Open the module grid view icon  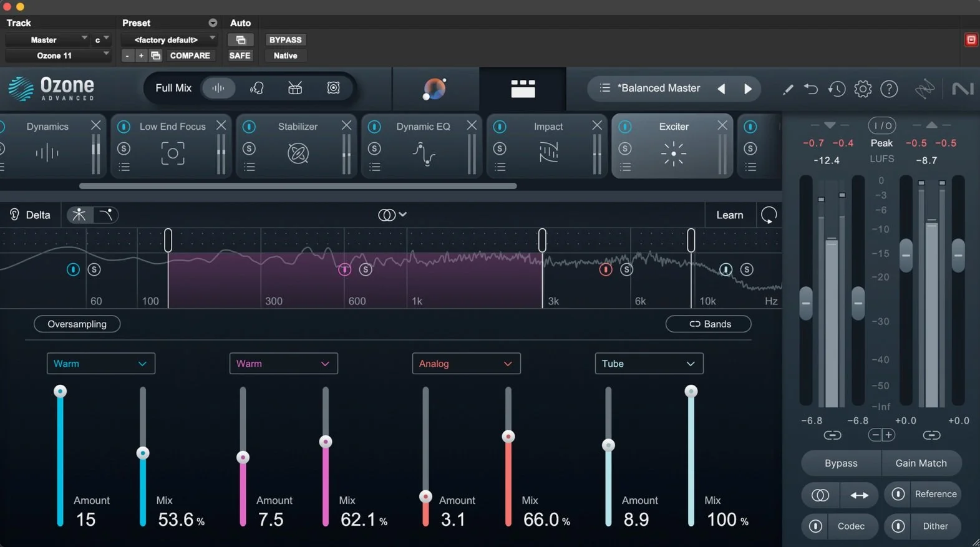coord(523,89)
